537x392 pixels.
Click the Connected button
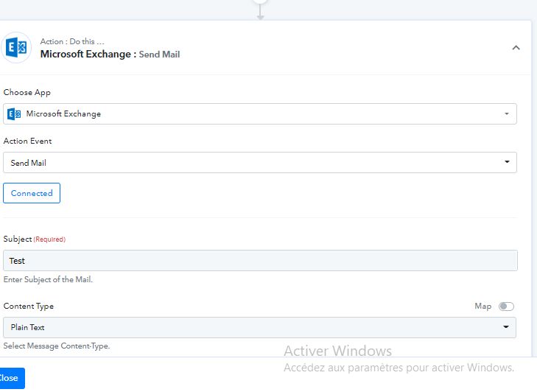[x=32, y=193]
